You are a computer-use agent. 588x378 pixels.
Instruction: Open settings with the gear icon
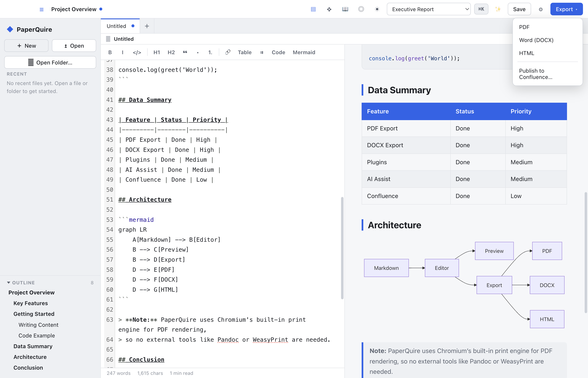point(540,9)
